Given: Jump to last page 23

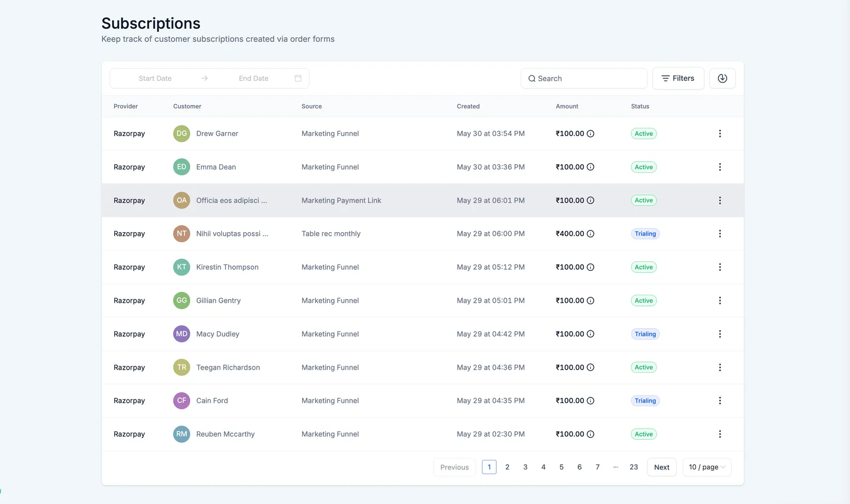Looking at the screenshot, I should click(634, 467).
